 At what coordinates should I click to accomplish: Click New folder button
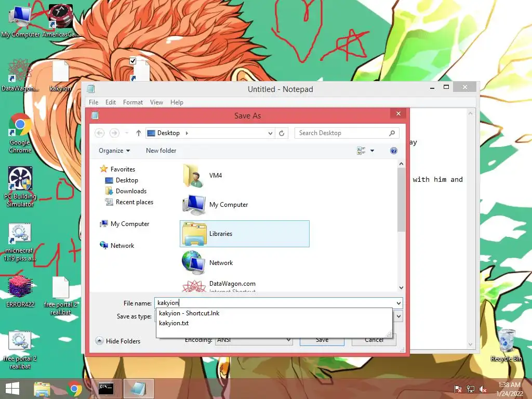(x=161, y=151)
